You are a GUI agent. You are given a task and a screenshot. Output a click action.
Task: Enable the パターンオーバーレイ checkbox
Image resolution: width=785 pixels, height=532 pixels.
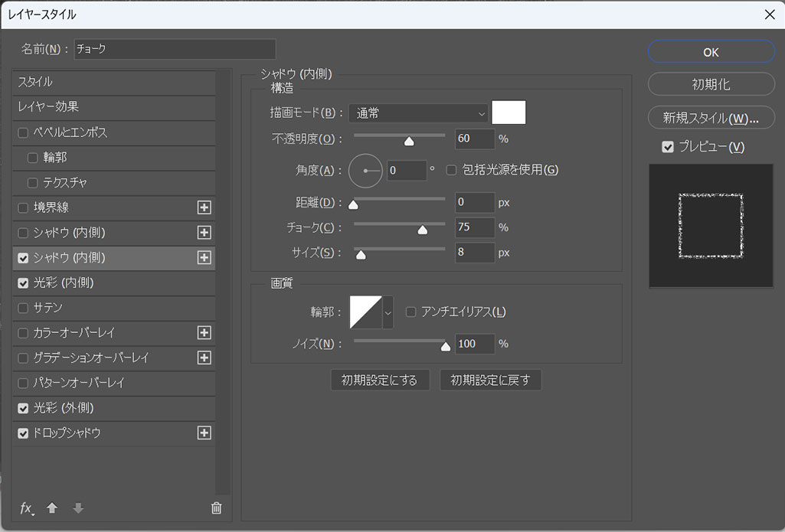pos(23,383)
